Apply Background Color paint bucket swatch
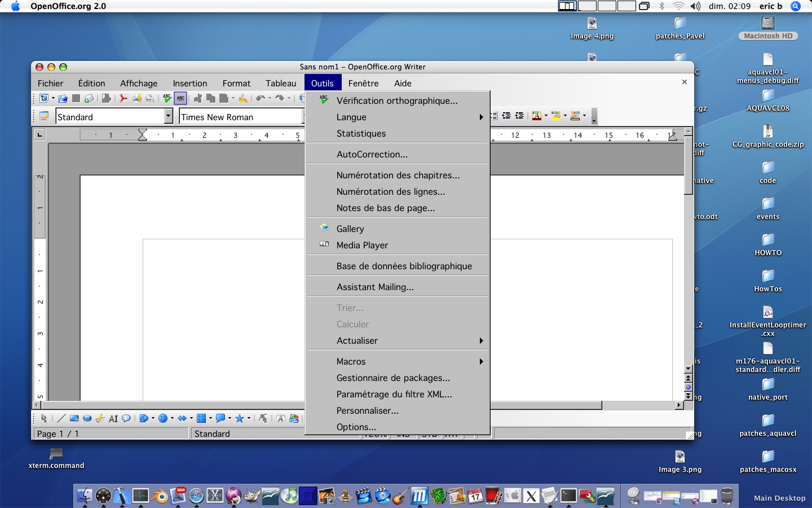Viewport: 812px width, 508px height. coord(575,116)
